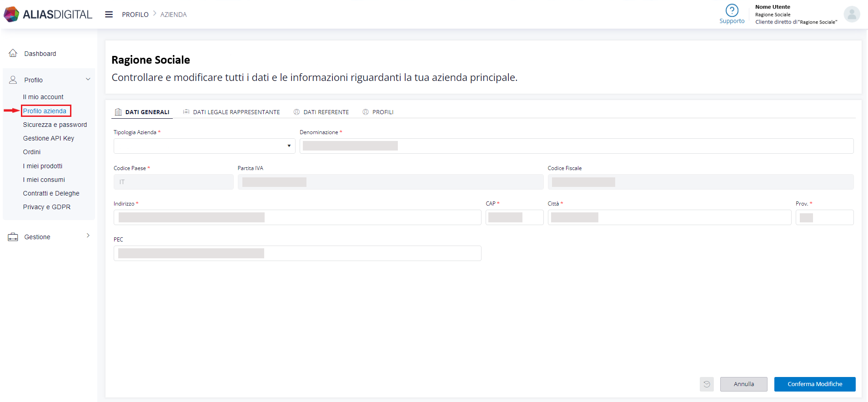Image resolution: width=868 pixels, height=402 pixels.
Task: Open the Tipologia Azienda dropdown
Action: click(204, 146)
